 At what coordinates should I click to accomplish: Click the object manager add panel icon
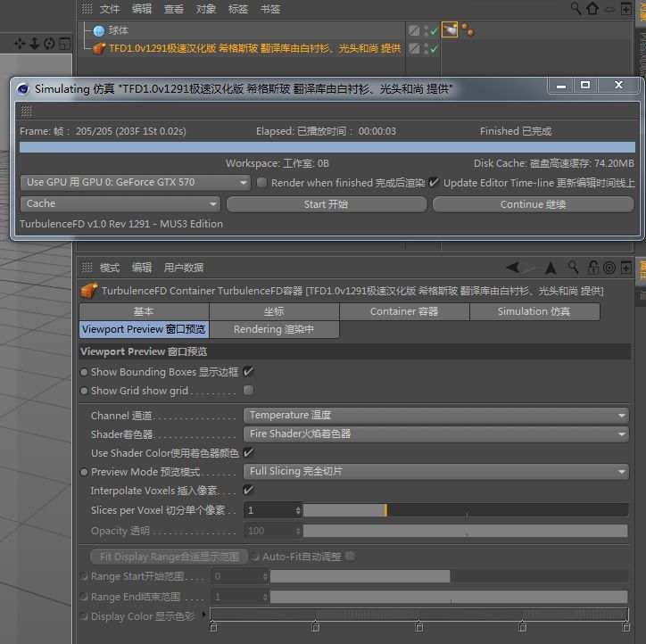click(x=625, y=8)
